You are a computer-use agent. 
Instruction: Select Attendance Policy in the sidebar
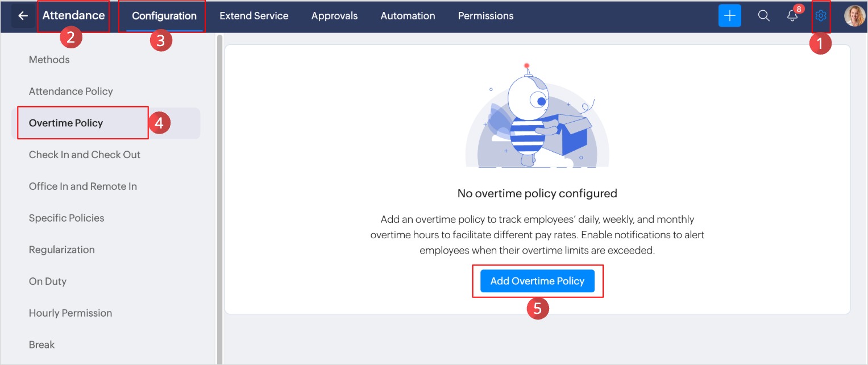71,92
